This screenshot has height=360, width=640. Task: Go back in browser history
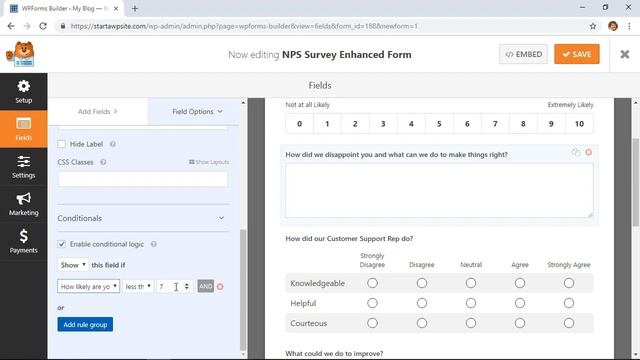click(x=11, y=26)
